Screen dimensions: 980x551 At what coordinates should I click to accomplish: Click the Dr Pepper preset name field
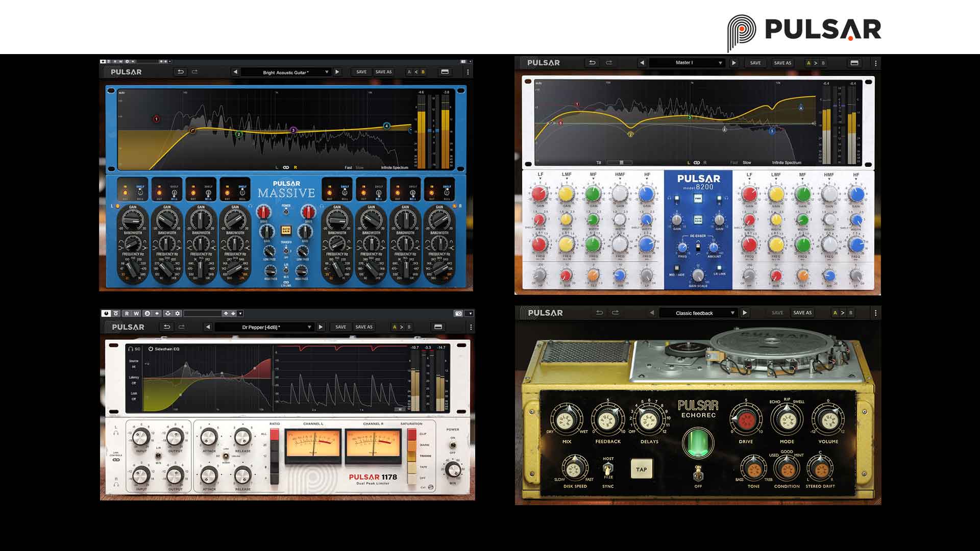[260, 327]
